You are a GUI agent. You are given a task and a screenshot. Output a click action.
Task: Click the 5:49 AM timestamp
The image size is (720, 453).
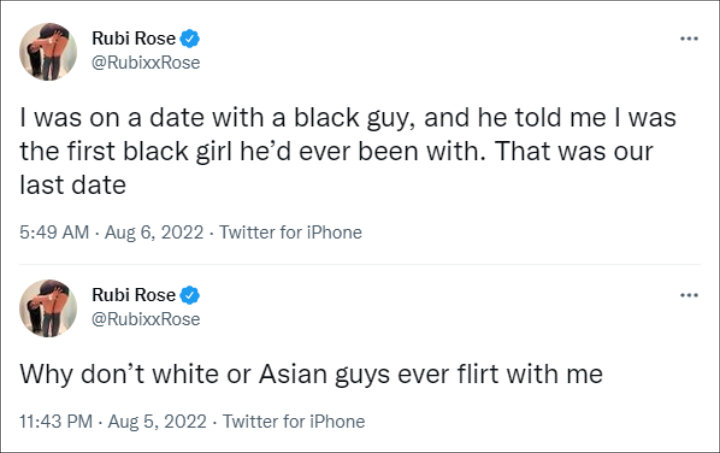tap(54, 232)
